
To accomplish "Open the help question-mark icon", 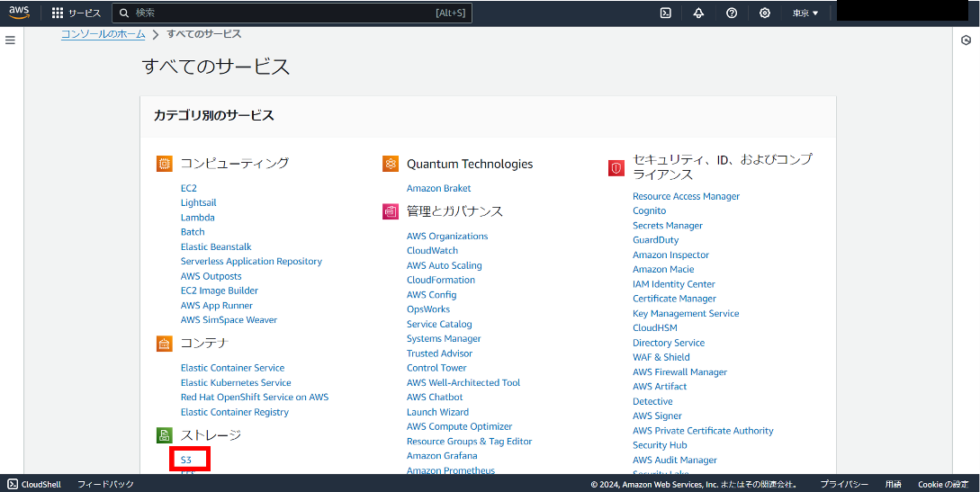I will [732, 13].
